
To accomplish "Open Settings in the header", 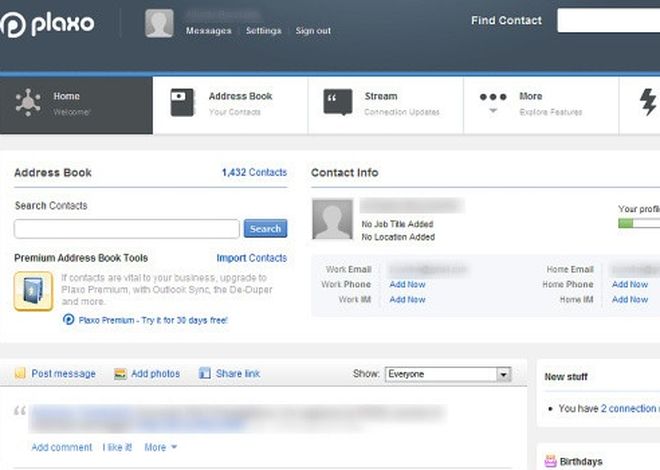I will [x=263, y=31].
